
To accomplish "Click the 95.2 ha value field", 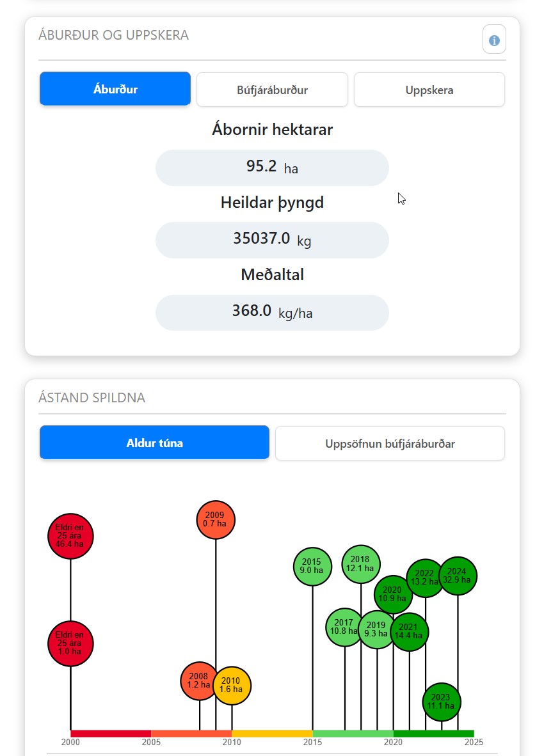I will point(272,168).
